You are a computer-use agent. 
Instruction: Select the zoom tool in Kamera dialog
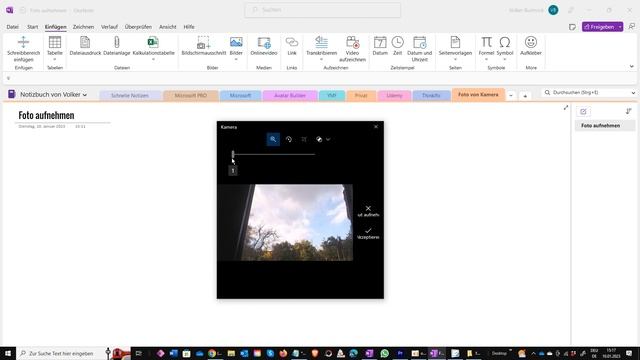[273, 139]
